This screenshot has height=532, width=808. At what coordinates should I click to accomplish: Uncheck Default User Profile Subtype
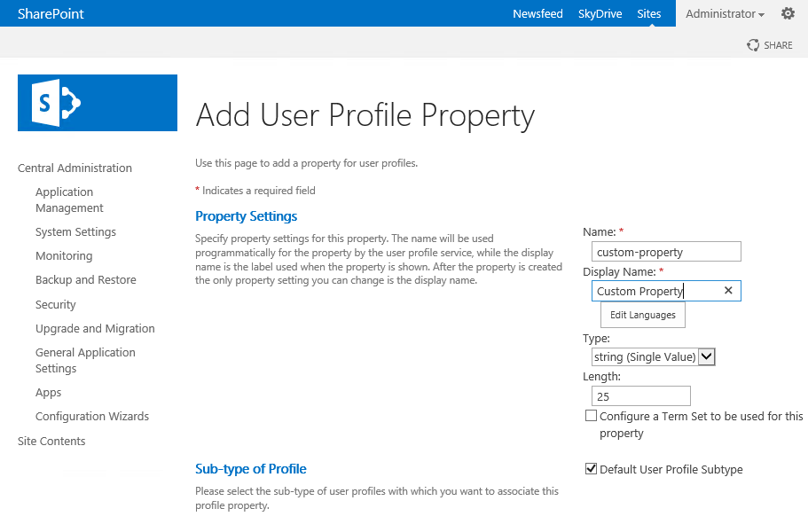tap(591, 469)
